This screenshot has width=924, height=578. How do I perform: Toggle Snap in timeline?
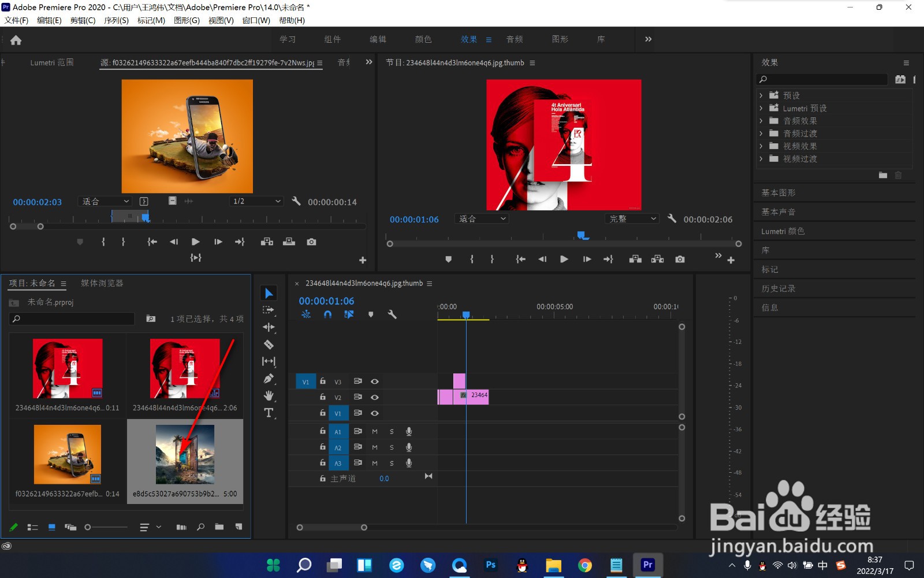pyautogui.click(x=327, y=314)
